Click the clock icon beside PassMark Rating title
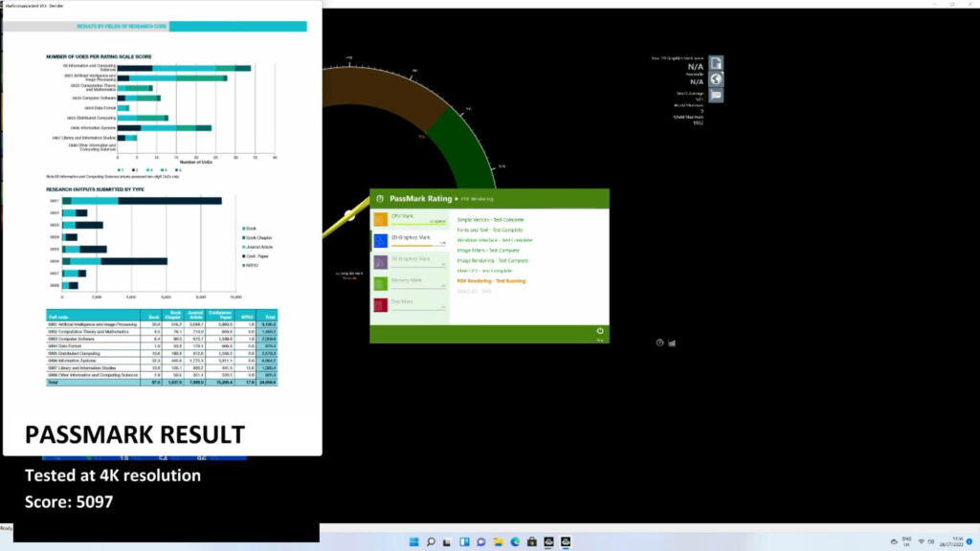 click(379, 199)
